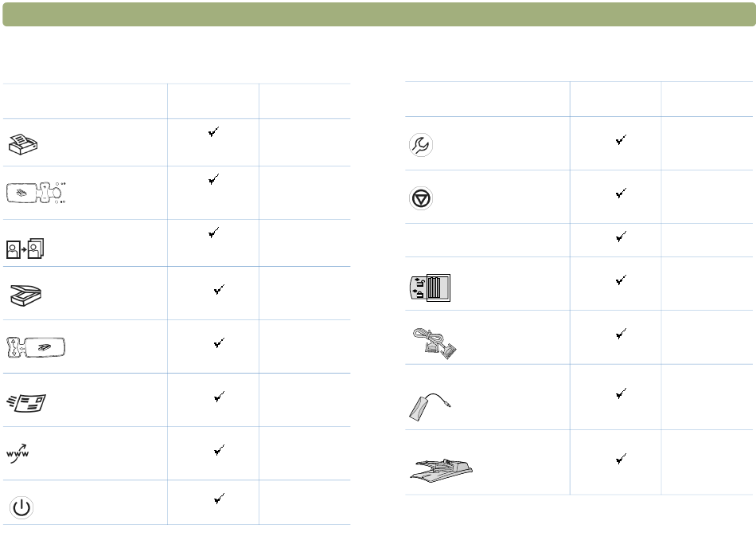Click the power adapter with cord icon
The width and height of the screenshot is (756, 548).
coord(430,407)
